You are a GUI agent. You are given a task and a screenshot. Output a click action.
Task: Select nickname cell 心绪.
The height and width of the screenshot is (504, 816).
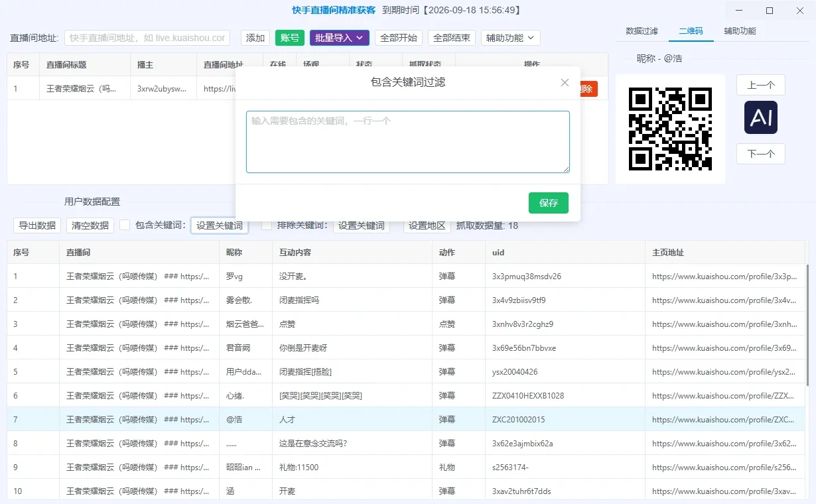click(245, 396)
